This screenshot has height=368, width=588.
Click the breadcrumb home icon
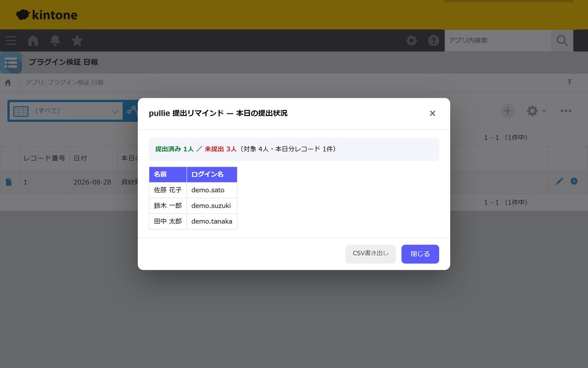pyautogui.click(x=8, y=83)
